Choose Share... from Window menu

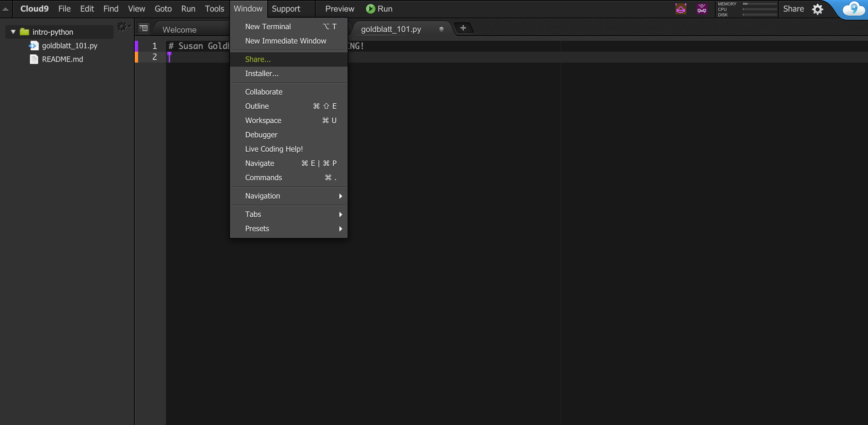click(258, 60)
